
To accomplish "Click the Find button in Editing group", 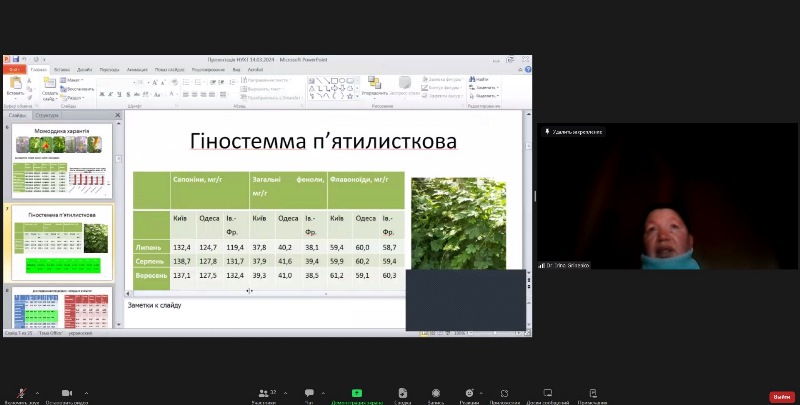I will (x=482, y=79).
